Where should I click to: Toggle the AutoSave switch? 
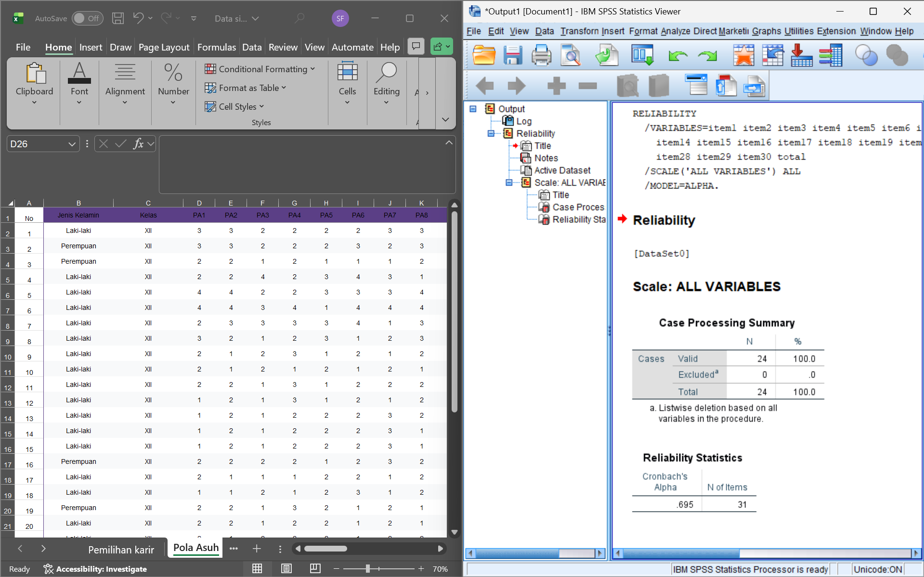click(87, 18)
